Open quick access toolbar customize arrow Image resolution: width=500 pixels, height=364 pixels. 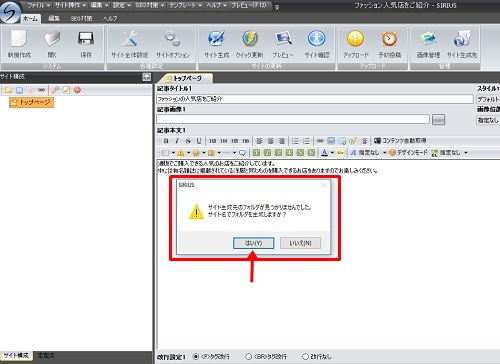[x=277, y=7]
